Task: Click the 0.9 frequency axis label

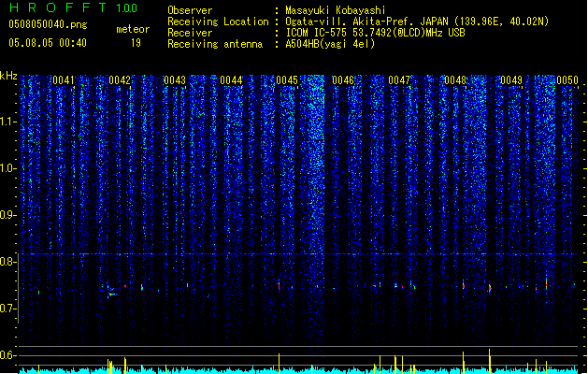Action: coord(8,215)
